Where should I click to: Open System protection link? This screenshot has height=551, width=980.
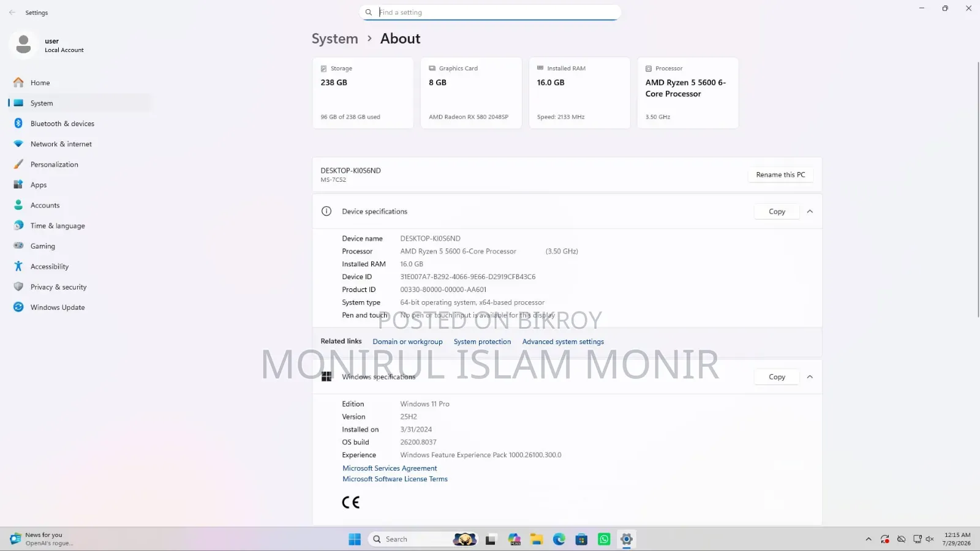(482, 342)
